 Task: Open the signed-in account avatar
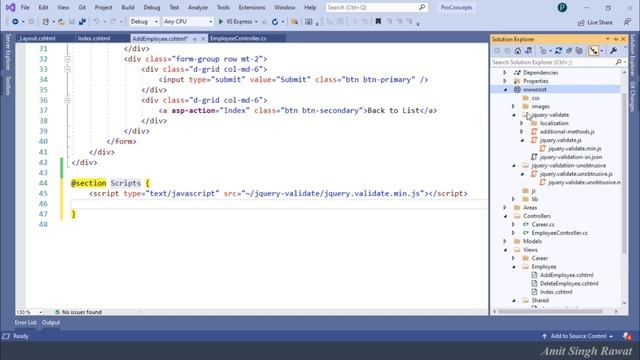point(562,7)
